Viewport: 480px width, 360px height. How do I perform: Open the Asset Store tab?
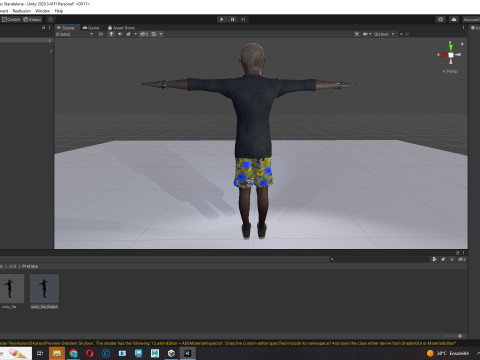pos(121,28)
